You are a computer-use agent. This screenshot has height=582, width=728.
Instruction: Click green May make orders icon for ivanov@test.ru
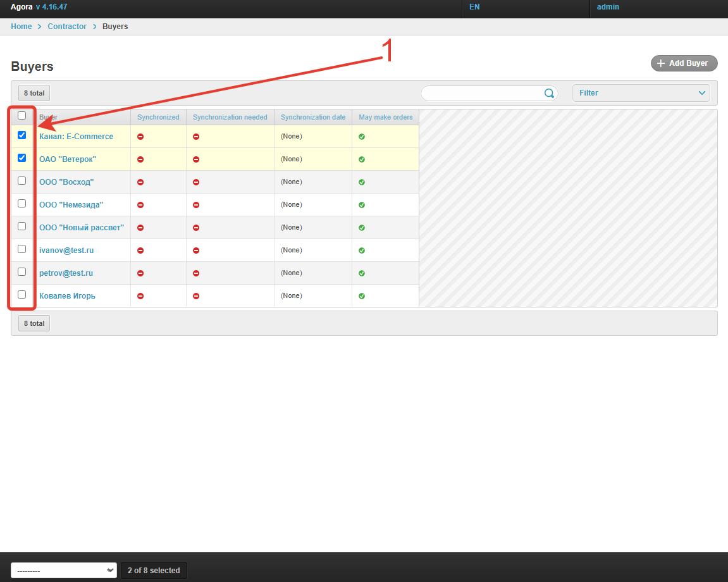[362, 251]
